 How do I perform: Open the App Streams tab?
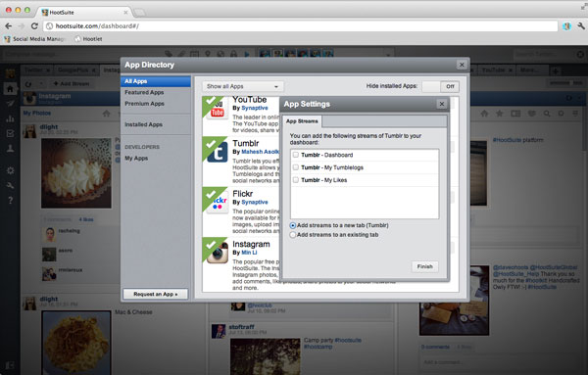(x=302, y=121)
